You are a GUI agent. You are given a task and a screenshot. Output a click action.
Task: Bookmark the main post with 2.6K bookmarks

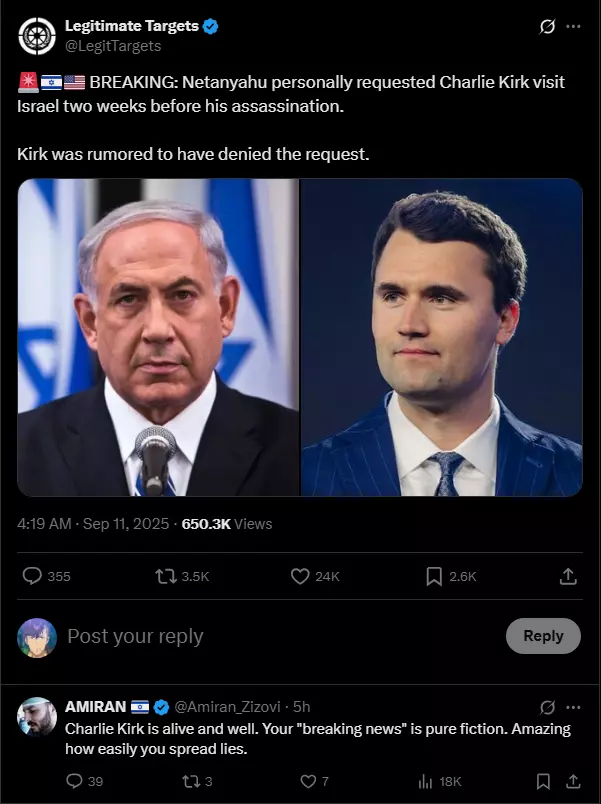(434, 576)
